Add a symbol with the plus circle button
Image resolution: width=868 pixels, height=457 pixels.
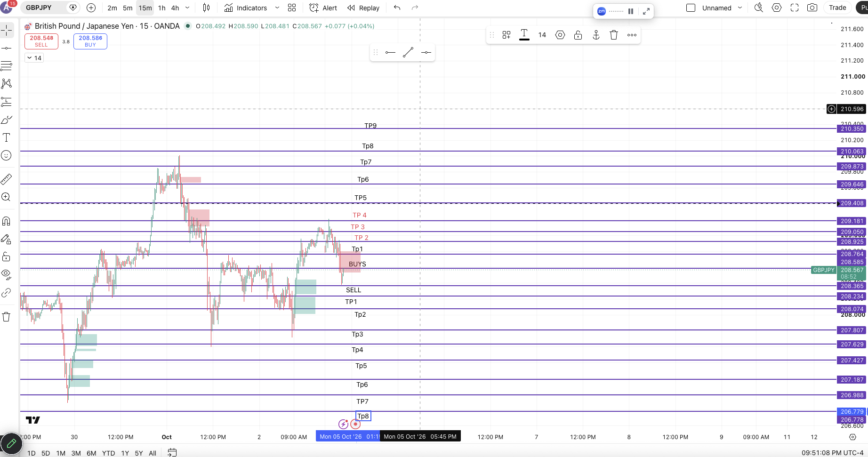click(91, 8)
